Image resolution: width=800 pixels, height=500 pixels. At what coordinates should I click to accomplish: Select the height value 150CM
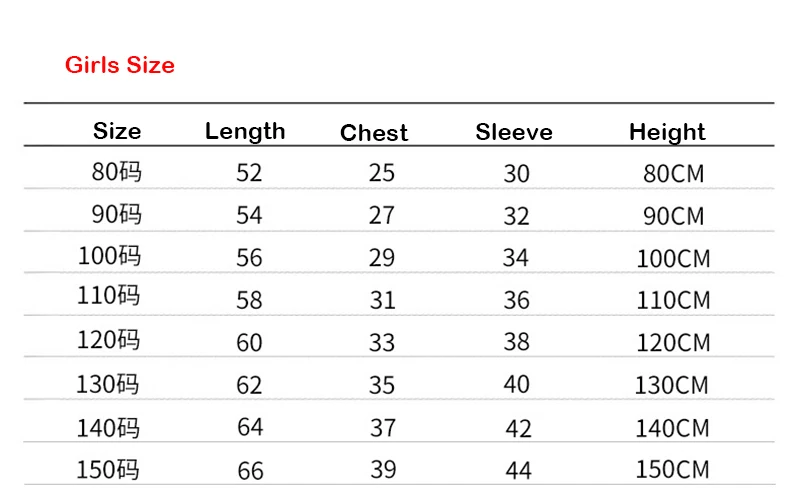[672, 470]
